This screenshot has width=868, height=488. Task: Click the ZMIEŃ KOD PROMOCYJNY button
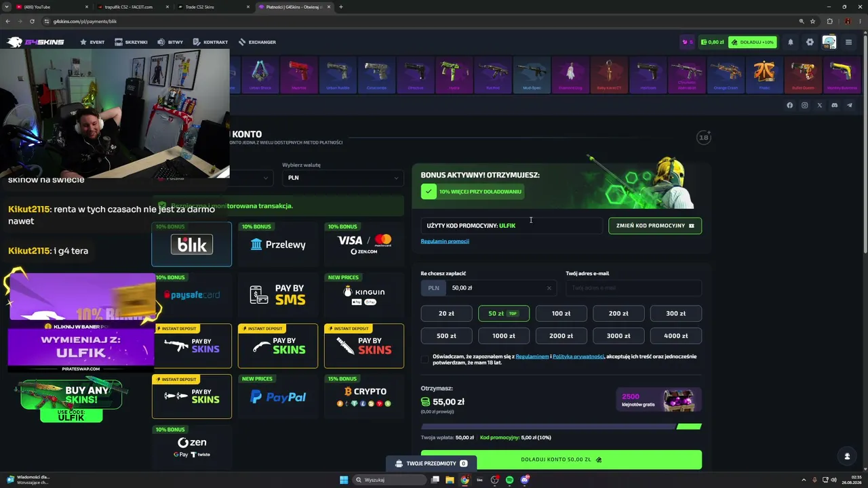655,226
